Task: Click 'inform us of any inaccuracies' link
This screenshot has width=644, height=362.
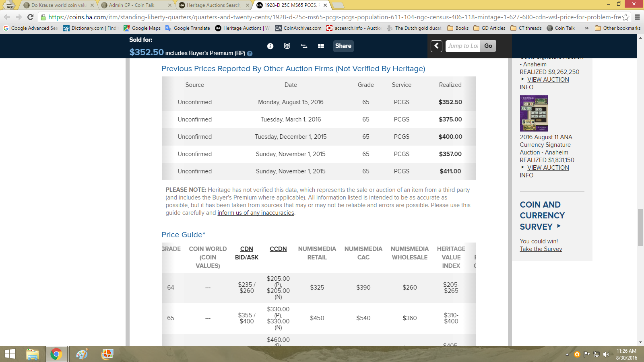Action: click(256, 213)
